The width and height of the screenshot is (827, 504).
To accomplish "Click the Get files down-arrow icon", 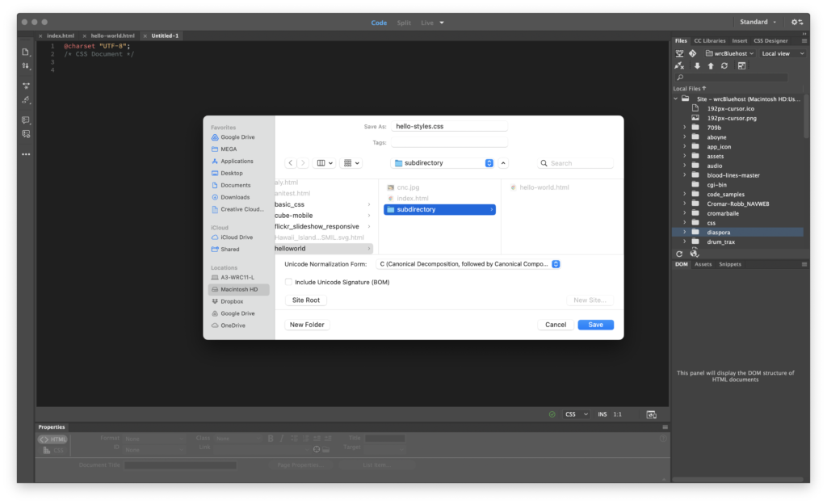I will pos(697,65).
